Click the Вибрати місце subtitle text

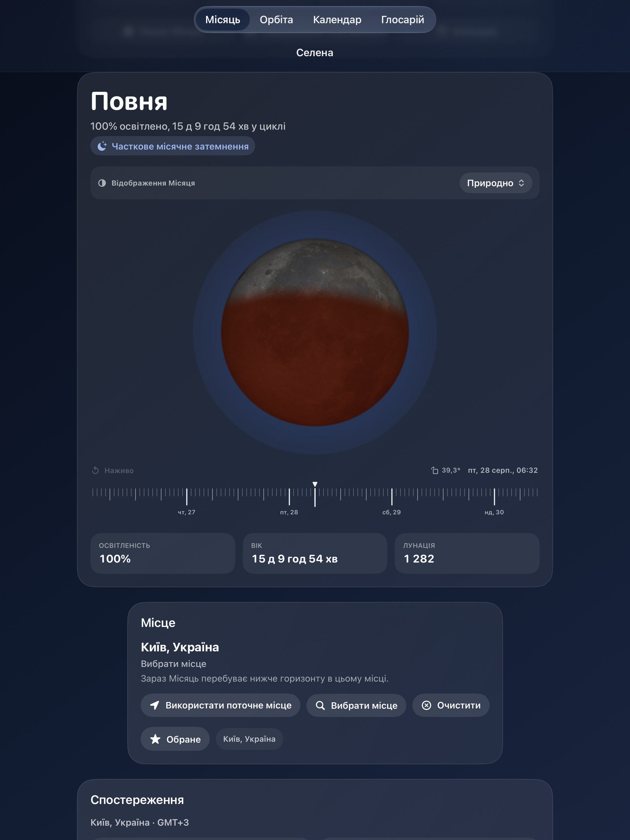(x=174, y=664)
